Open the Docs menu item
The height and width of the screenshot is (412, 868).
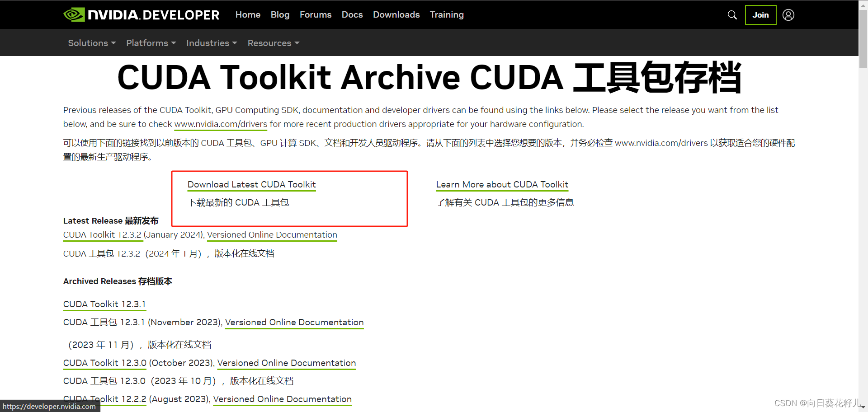click(x=352, y=15)
